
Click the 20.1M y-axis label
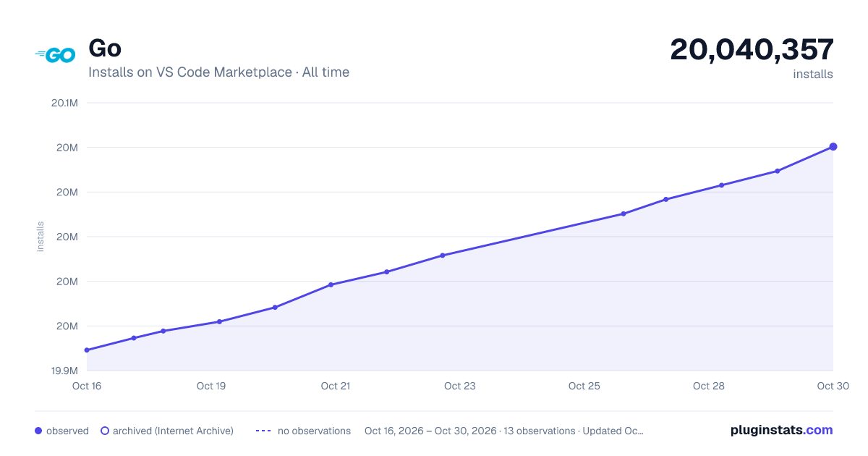pyautogui.click(x=64, y=103)
